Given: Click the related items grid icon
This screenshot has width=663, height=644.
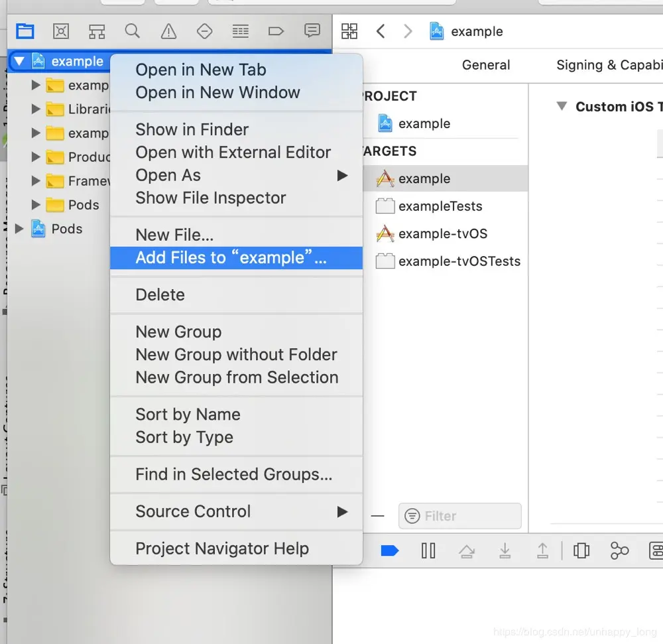Looking at the screenshot, I should [x=349, y=31].
